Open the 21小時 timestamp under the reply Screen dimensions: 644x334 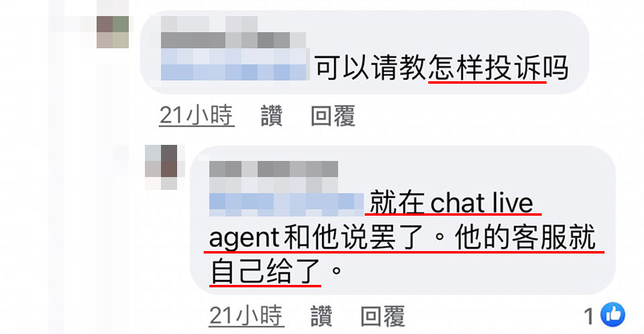pos(246,315)
